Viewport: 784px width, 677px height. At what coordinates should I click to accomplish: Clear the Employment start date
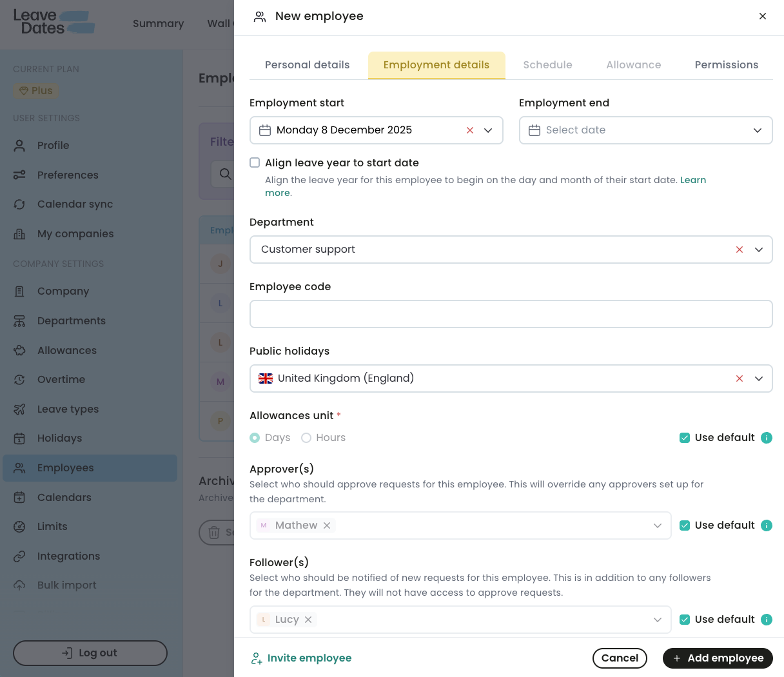coord(470,130)
